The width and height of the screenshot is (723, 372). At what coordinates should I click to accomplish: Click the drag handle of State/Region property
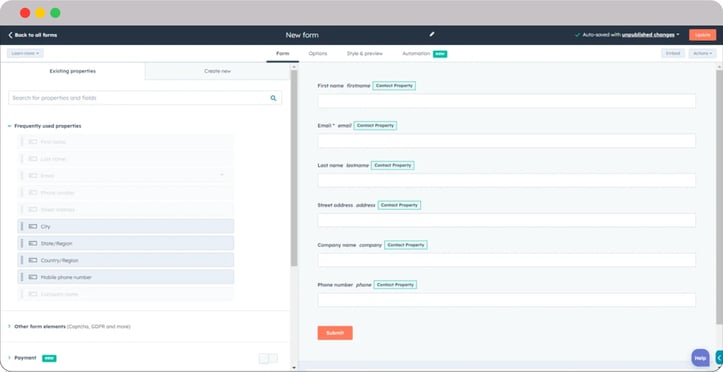[22, 243]
